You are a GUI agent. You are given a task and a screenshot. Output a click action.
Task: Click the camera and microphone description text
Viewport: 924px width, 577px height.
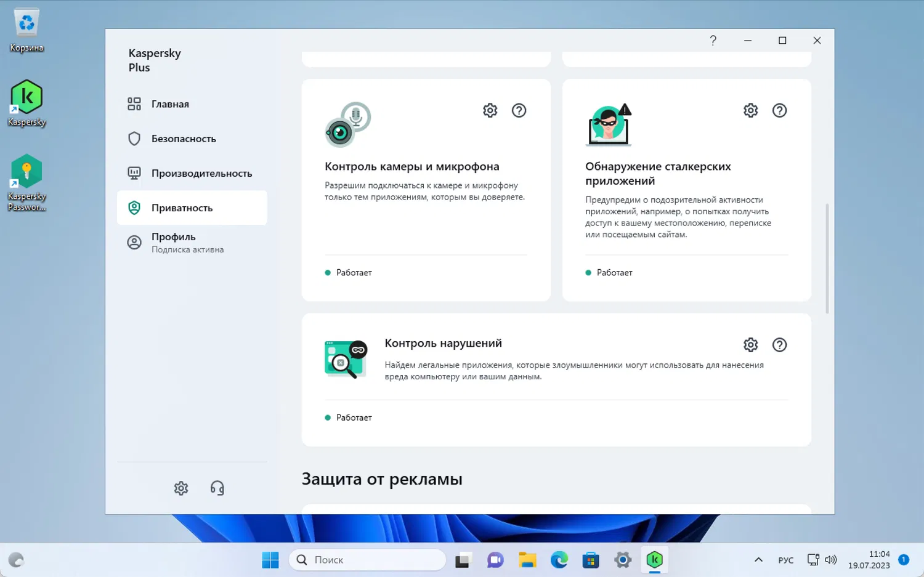click(x=425, y=192)
